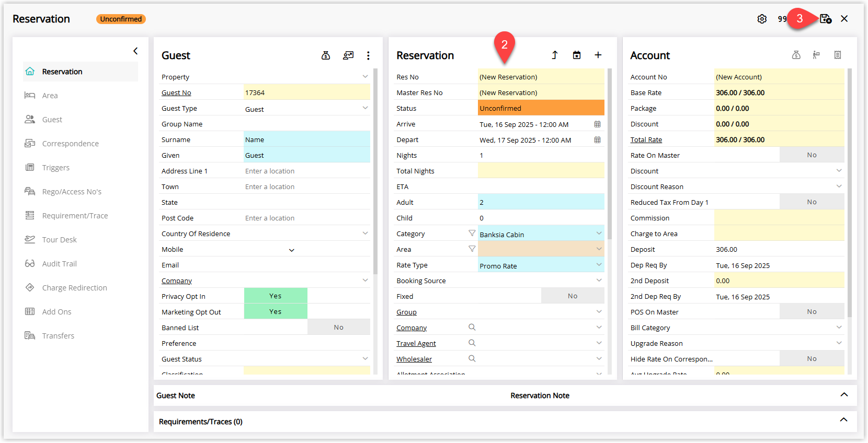The height and width of the screenshot is (443, 868).
Task: Click the Guest panel vertical scrollbar
Action: pos(375,171)
